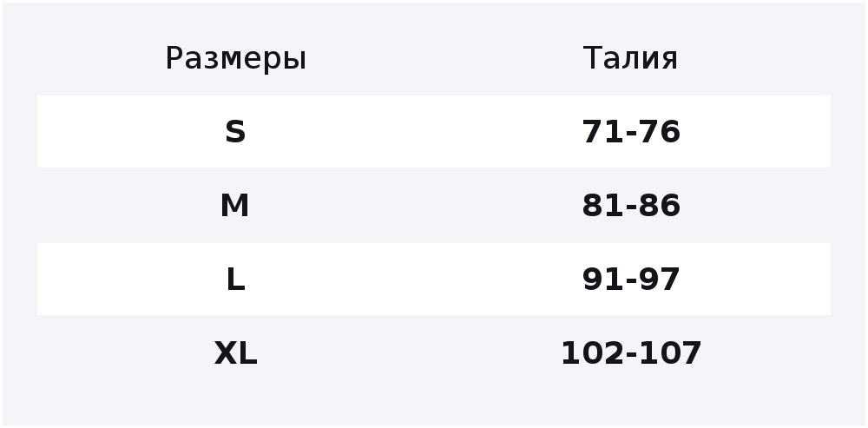The width and height of the screenshot is (868, 428).
Task: Click the number 102 in the XL row
Action: pos(593,352)
